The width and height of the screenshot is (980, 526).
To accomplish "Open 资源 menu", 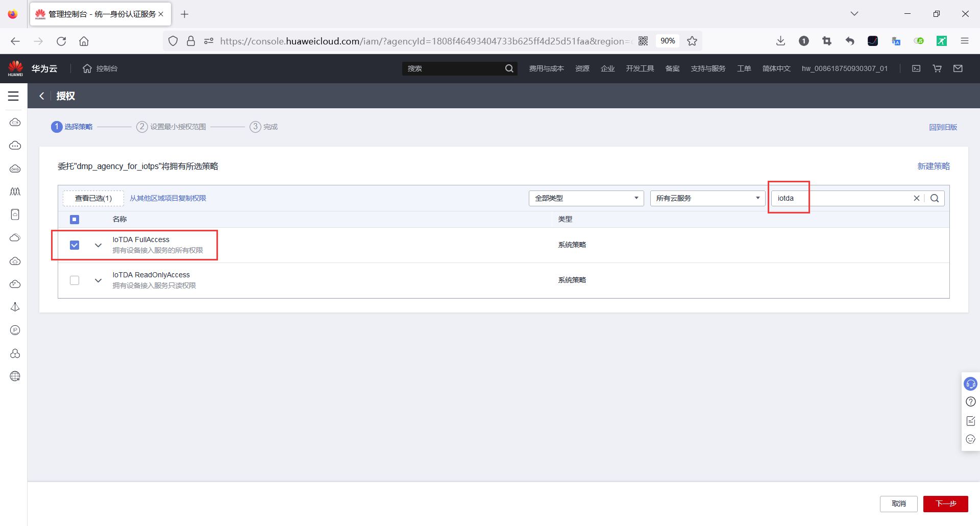I will (582, 68).
